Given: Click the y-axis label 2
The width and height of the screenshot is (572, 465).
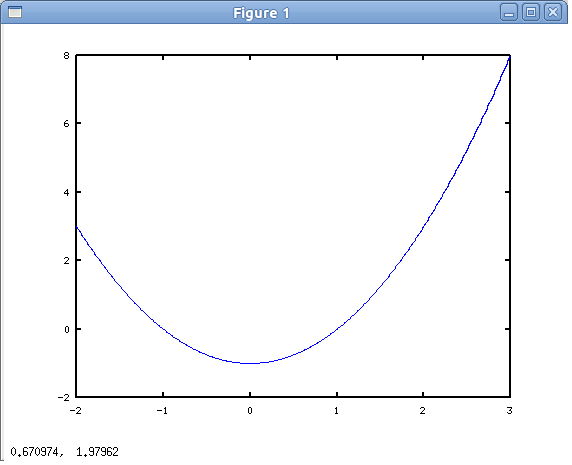Looking at the screenshot, I should coord(66,260).
